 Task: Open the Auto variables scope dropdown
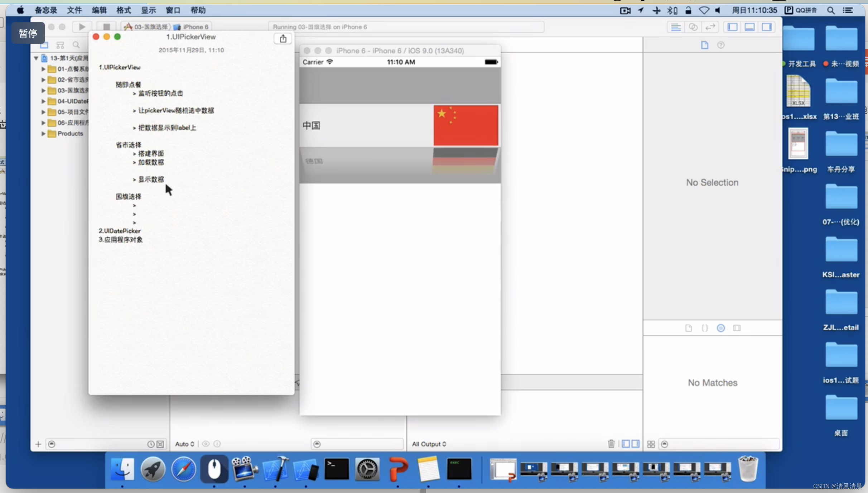tap(185, 444)
